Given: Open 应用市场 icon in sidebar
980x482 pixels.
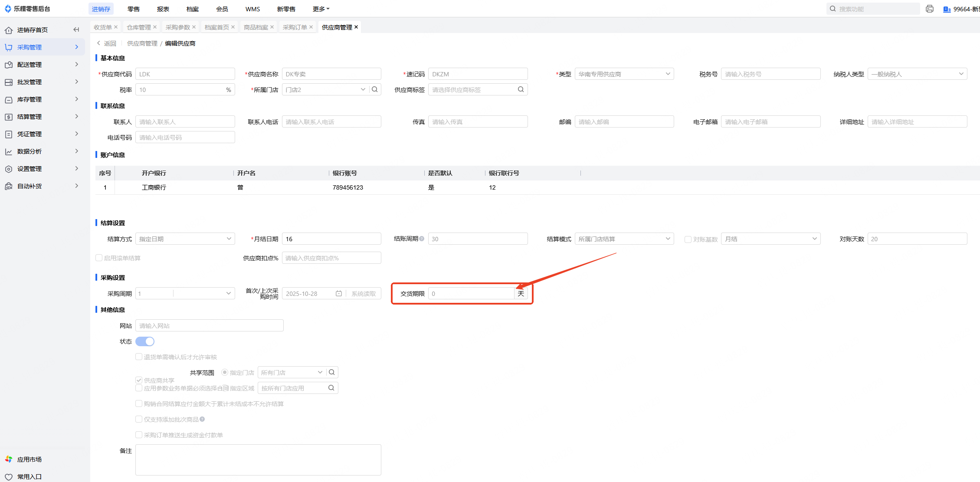Looking at the screenshot, I should (9, 459).
